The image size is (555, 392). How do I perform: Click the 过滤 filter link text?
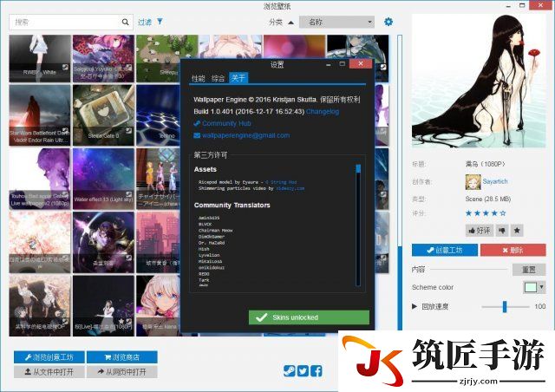point(145,22)
